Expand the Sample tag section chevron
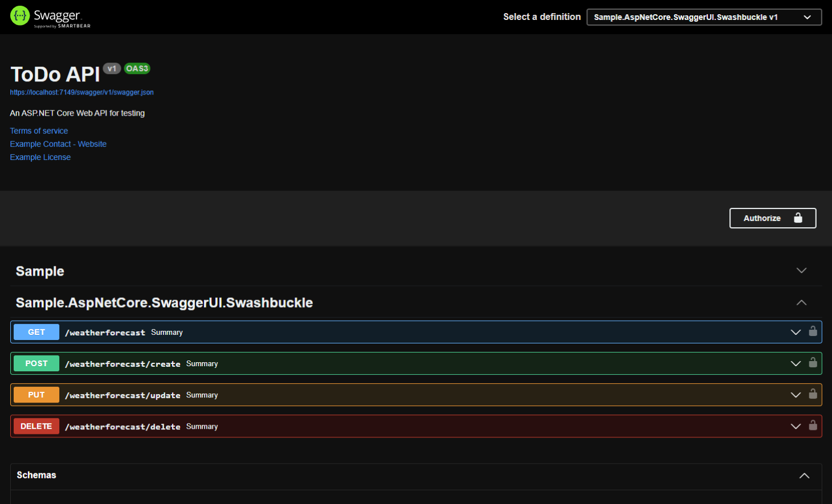832x504 pixels. click(802, 271)
